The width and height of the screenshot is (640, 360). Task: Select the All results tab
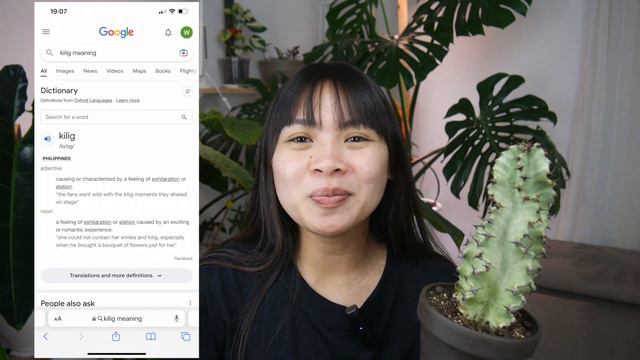[44, 71]
